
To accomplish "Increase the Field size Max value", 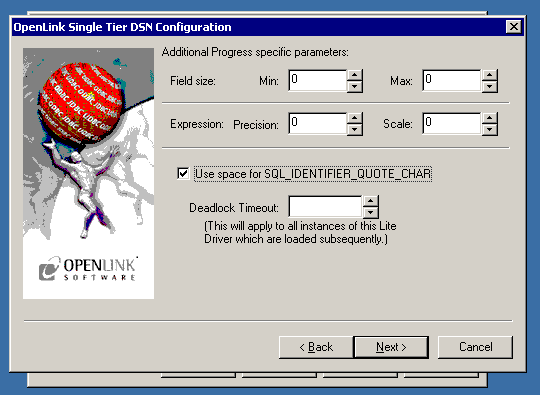I will pos(489,75).
